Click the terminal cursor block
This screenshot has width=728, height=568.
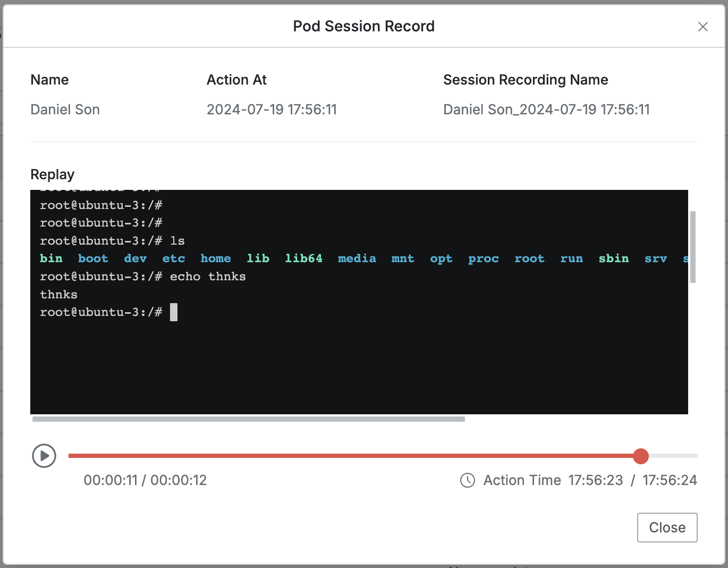(x=174, y=312)
